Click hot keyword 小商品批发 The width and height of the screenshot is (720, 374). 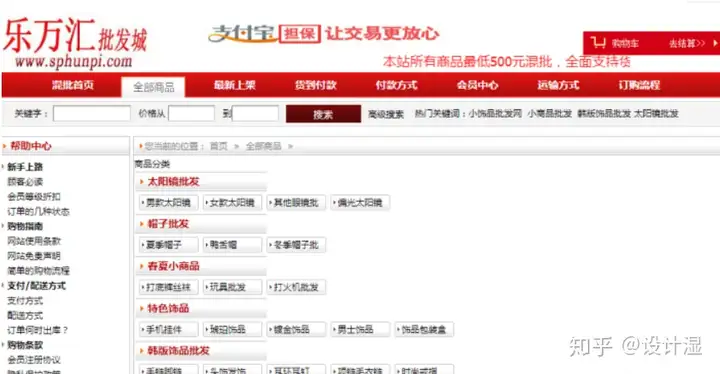point(549,113)
